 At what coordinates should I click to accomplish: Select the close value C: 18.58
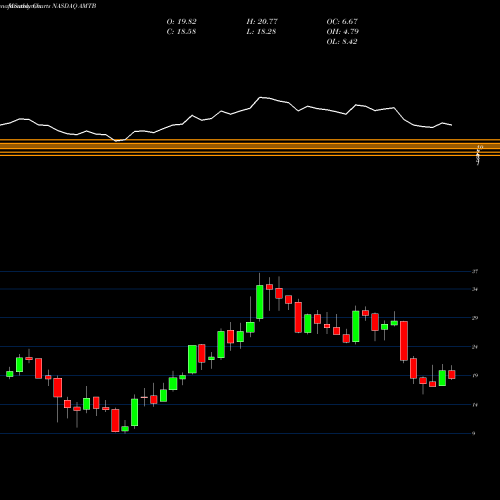tap(181, 32)
